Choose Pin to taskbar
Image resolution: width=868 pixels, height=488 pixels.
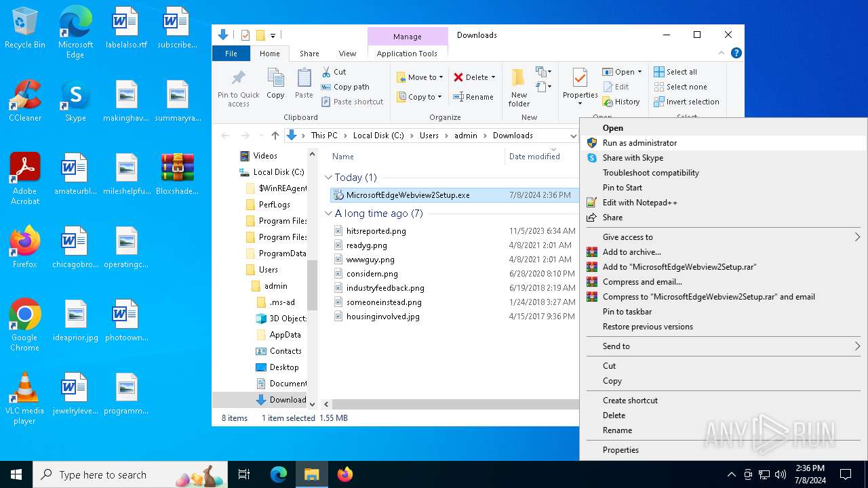tap(724, 312)
